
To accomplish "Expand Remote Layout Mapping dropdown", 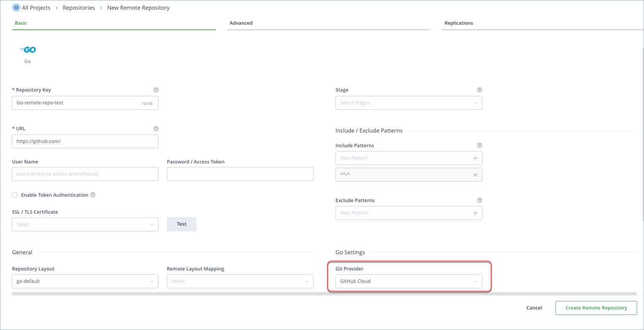I will [240, 281].
